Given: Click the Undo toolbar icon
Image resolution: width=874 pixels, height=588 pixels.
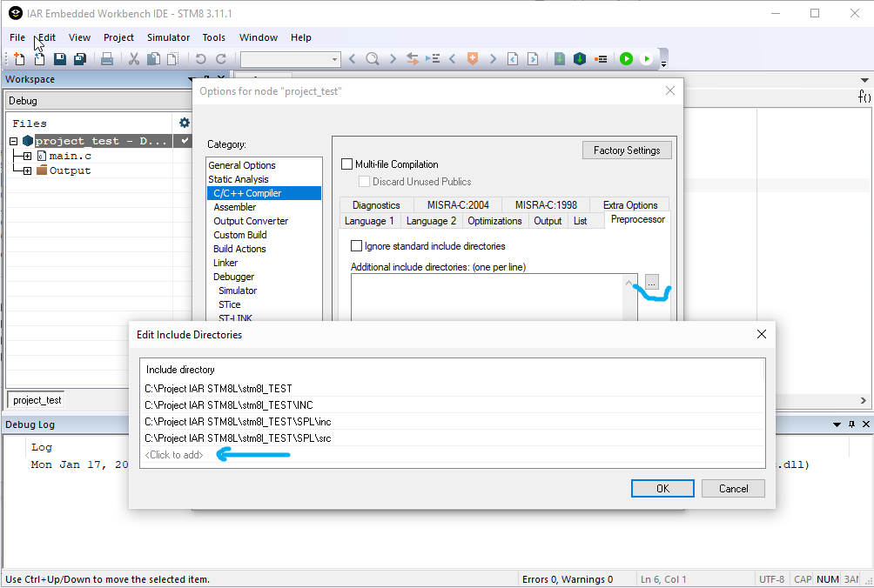Looking at the screenshot, I should (201, 58).
